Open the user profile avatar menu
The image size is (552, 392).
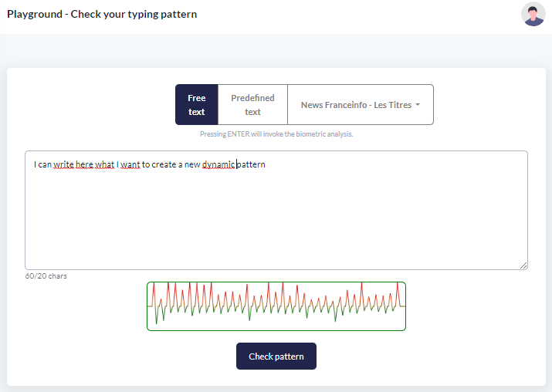click(533, 14)
